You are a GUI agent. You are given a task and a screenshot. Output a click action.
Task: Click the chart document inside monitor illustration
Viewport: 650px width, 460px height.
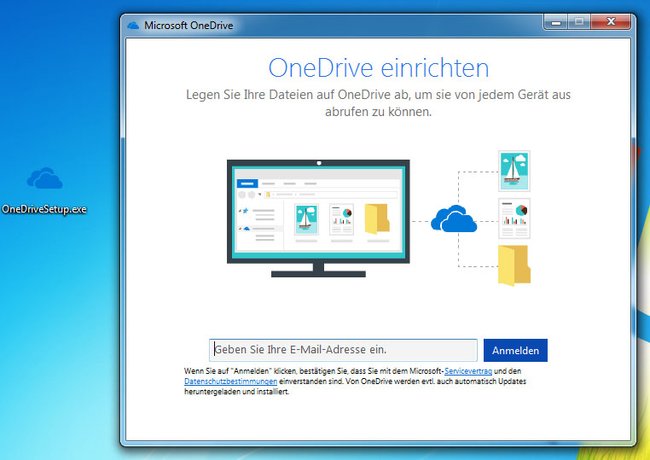point(342,219)
